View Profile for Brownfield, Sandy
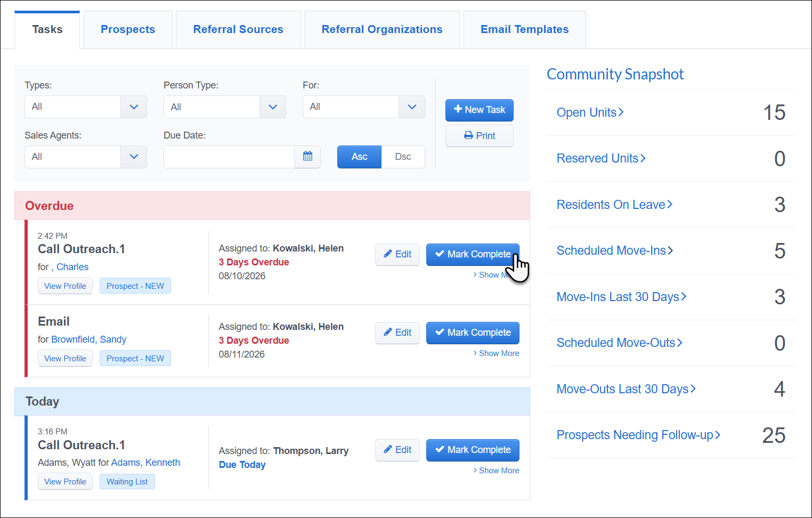This screenshot has width=812, height=518. pos(65,359)
